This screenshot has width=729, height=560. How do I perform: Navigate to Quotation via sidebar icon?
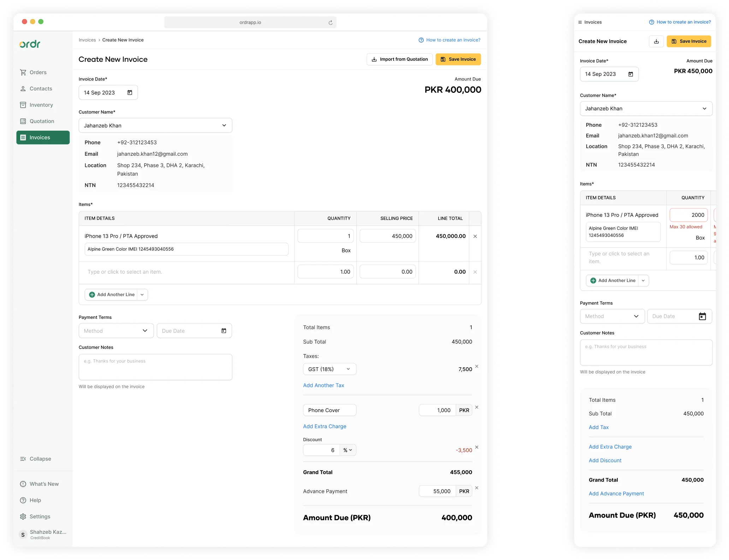pyautogui.click(x=23, y=121)
